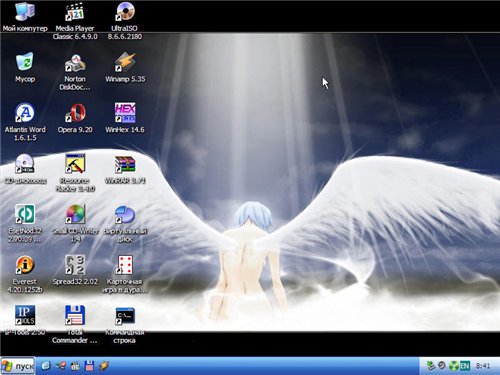500x375 pixels.
Task: Select the Командная строка console icon
Action: click(x=125, y=316)
